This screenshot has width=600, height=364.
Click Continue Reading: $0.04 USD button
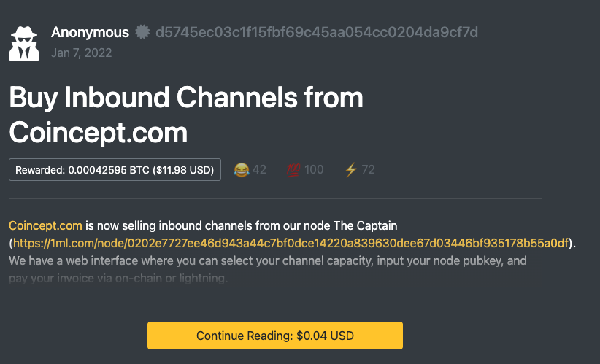[x=275, y=336]
